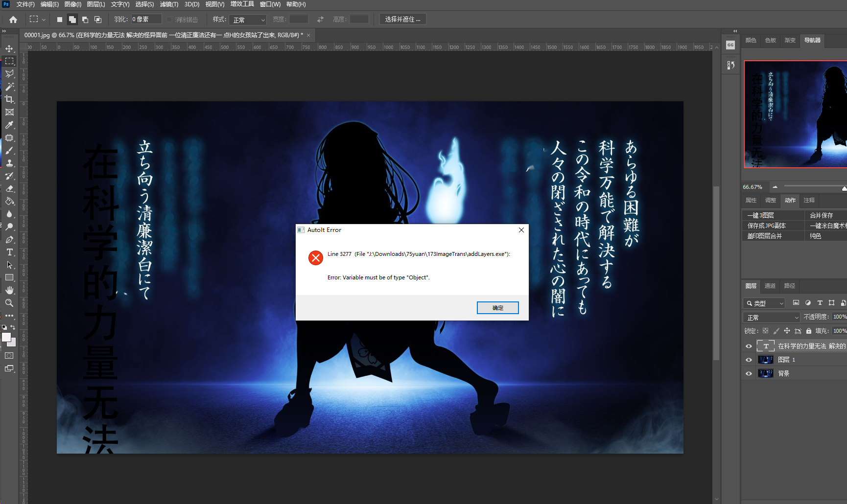
Task: Select the Brush tool
Action: tap(9, 150)
